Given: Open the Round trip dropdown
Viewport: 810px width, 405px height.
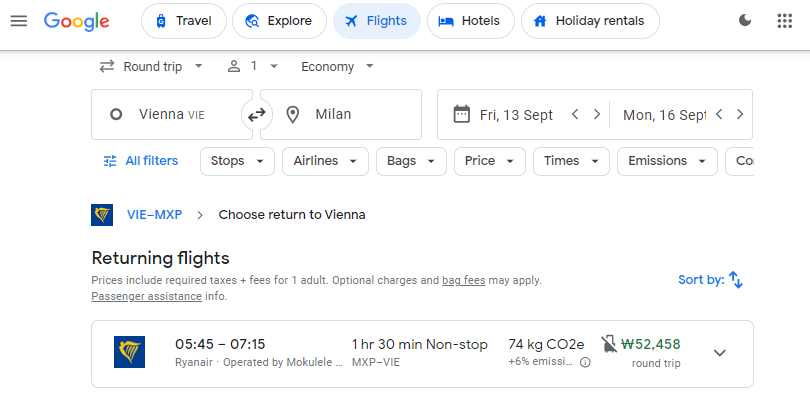Looking at the screenshot, I should click(x=152, y=67).
